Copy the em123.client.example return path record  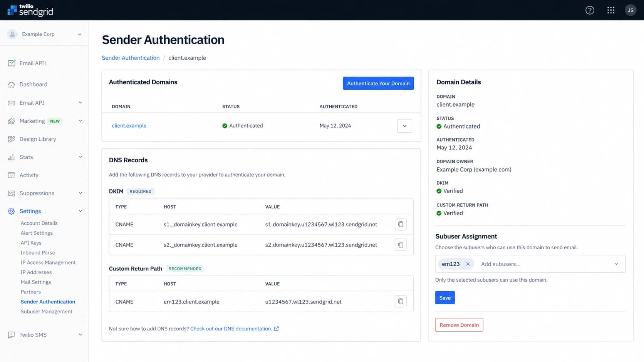tap(401, 302)
